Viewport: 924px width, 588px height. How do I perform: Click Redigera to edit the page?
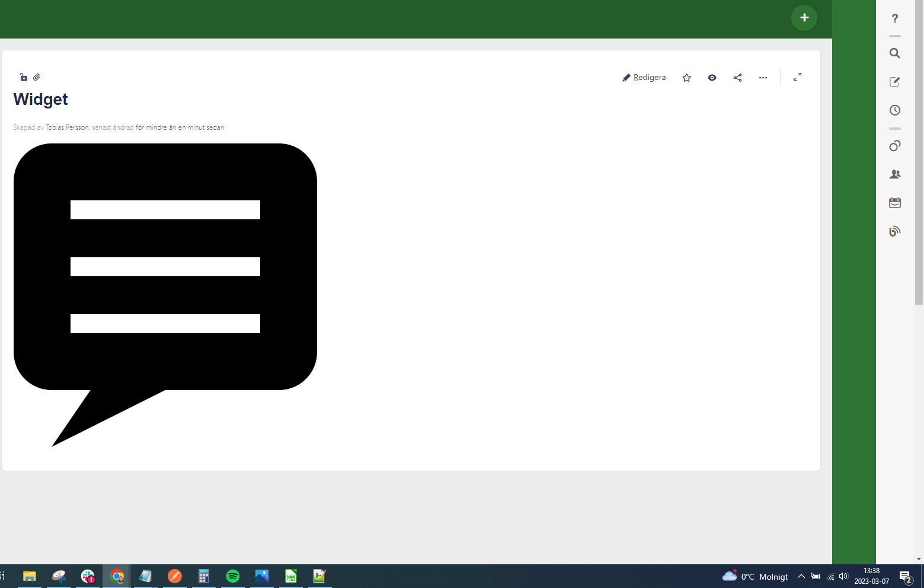point(644,78)
